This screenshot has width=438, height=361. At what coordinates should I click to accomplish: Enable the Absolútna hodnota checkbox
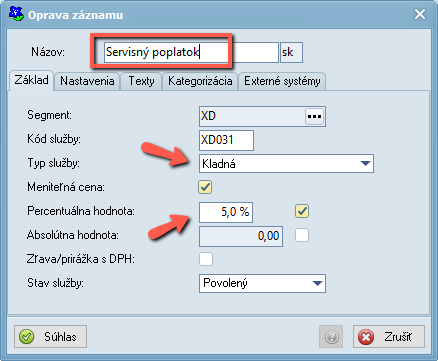[302, 235]
